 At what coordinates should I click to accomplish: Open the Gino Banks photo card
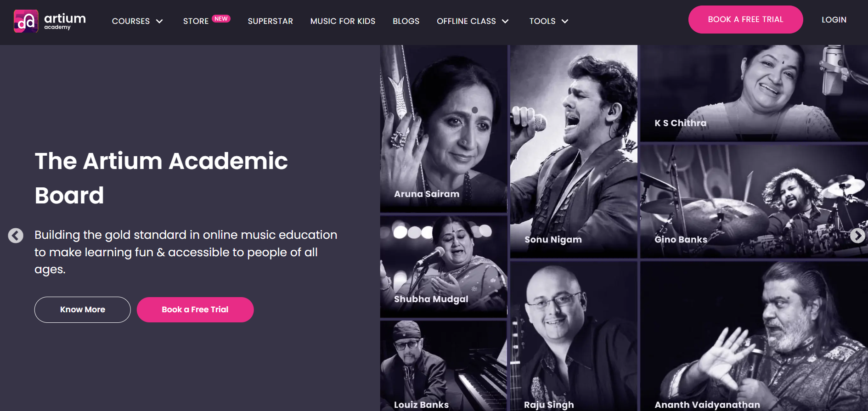754,201
